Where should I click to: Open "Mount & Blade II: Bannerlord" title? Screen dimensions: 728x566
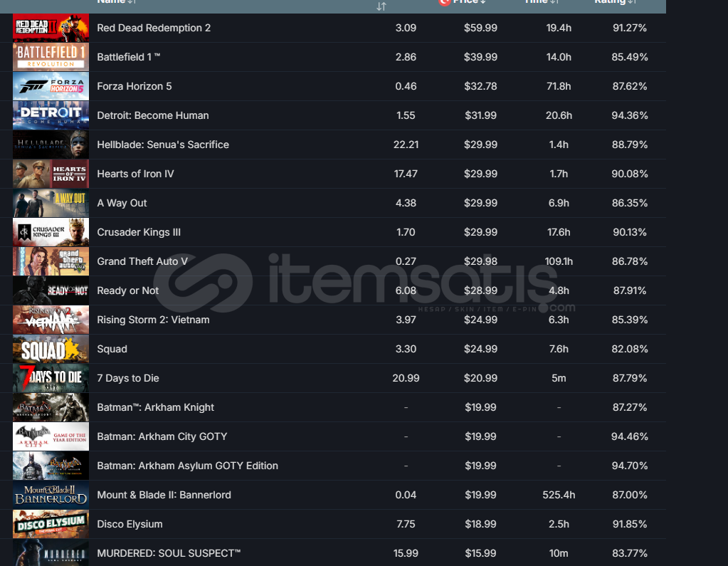click(x=164, y=496)
